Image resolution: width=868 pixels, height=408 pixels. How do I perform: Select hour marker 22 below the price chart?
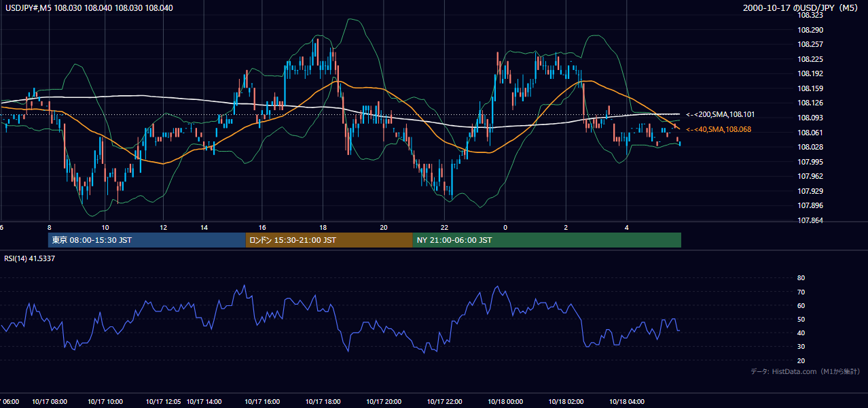tap(445, 227)
